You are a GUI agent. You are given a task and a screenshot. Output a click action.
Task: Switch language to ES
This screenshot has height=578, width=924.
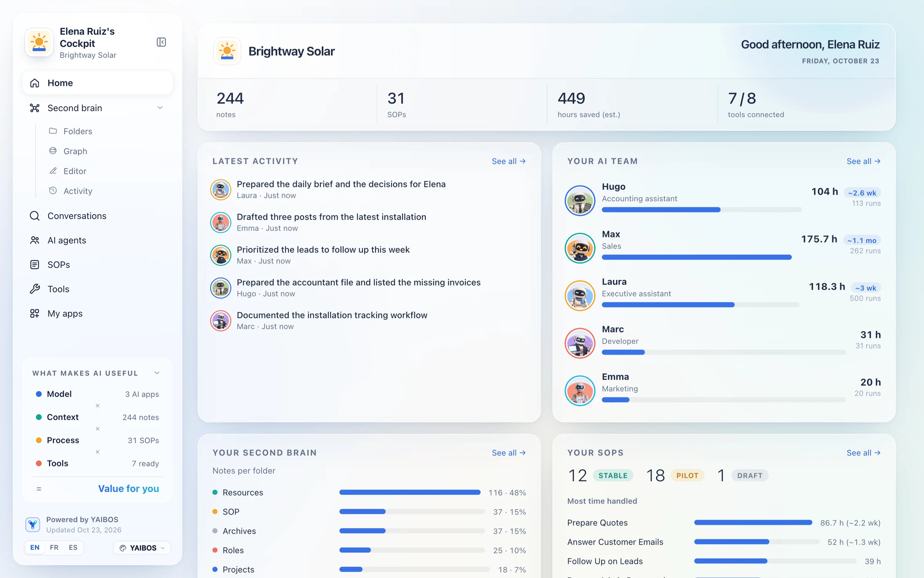73,548
